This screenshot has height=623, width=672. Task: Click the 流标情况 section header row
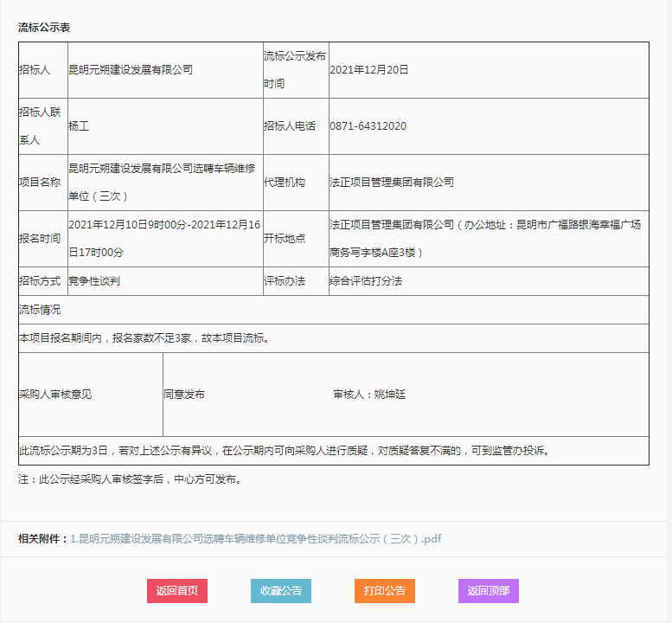40,310
